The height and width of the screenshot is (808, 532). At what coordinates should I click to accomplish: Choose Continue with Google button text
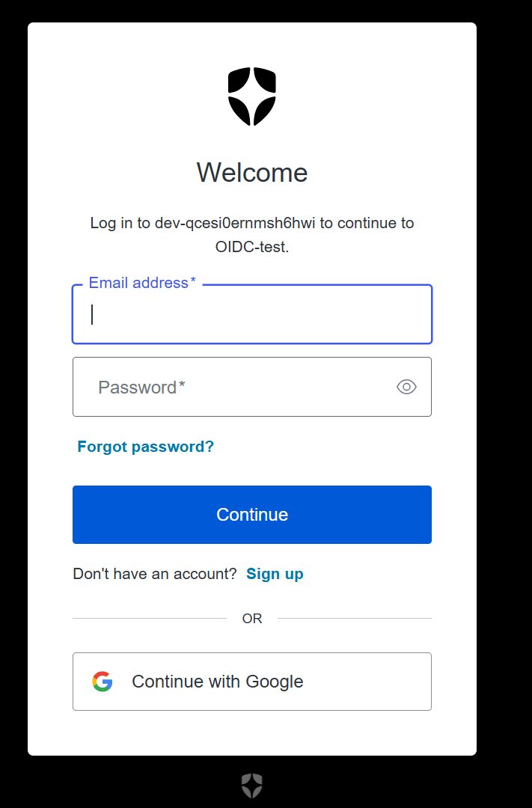click(218, 682)
